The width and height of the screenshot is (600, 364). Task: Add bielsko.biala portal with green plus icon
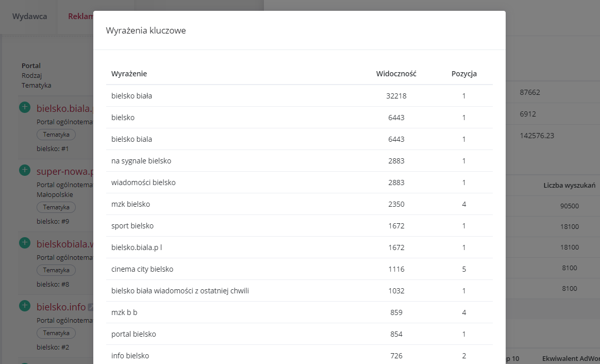point(25,107)
